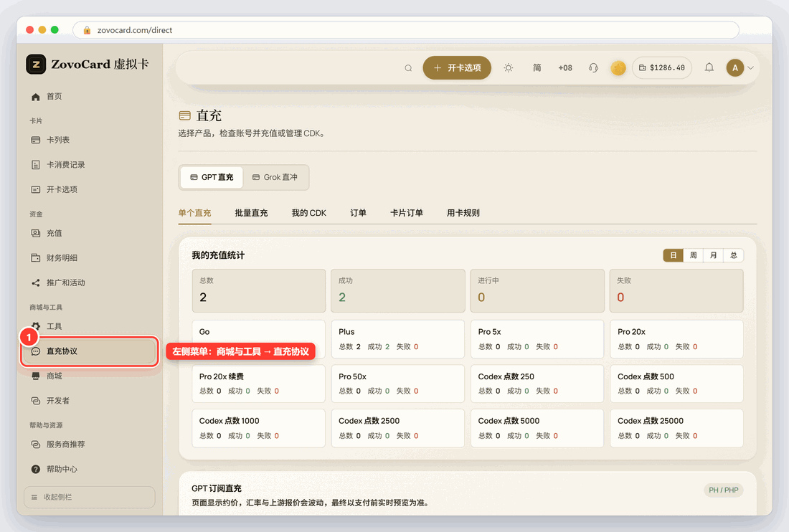Viewport: 789px width, 532px height.
Task: Click the gold star badge icon
Action: point(618,68)
